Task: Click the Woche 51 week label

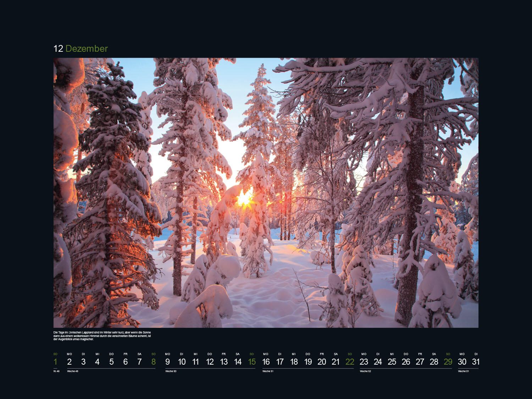Action: tap(268, 371)
